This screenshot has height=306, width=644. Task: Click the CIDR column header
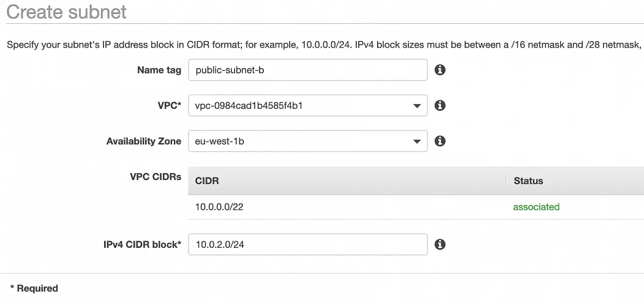point(207,181)
